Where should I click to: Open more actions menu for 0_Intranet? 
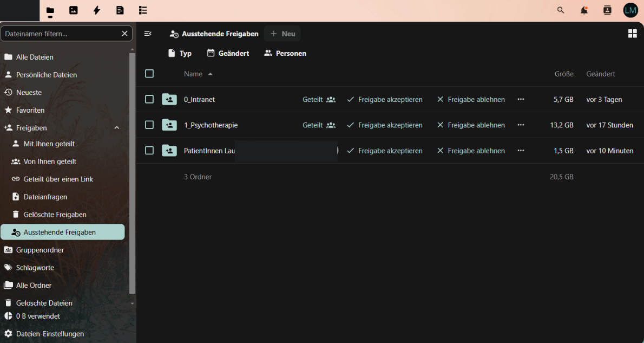pos(521,99)
